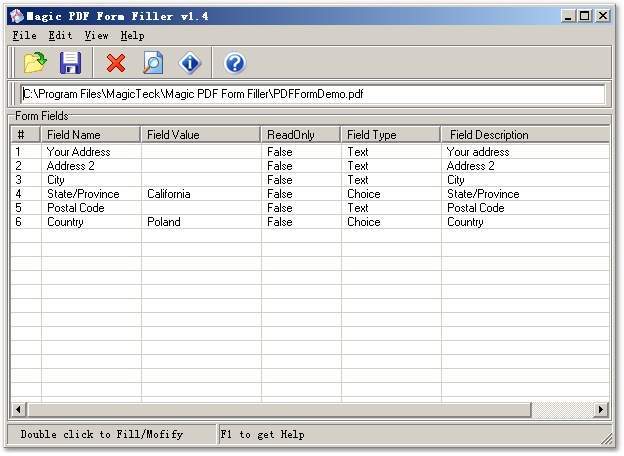Save the form using the floppy disk icon

click(x=70, y=63)
